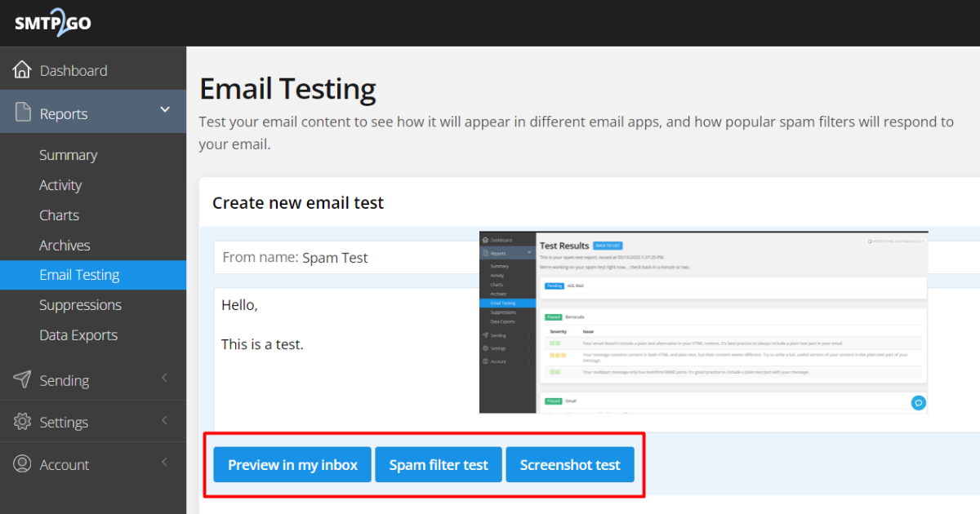This screenshot has height=514, width=980.
Task: Start the Screenshot test
Action: [570, 465]
